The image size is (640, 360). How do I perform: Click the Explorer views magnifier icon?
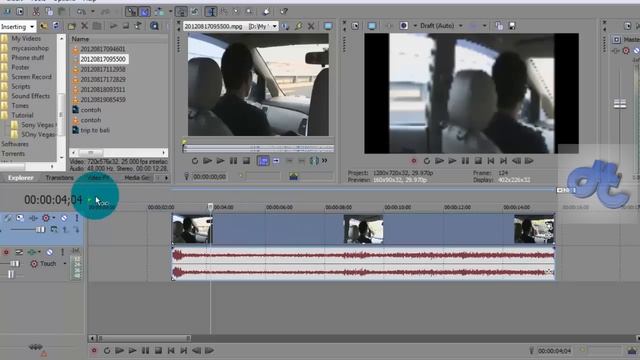click(x=154, y=26)
